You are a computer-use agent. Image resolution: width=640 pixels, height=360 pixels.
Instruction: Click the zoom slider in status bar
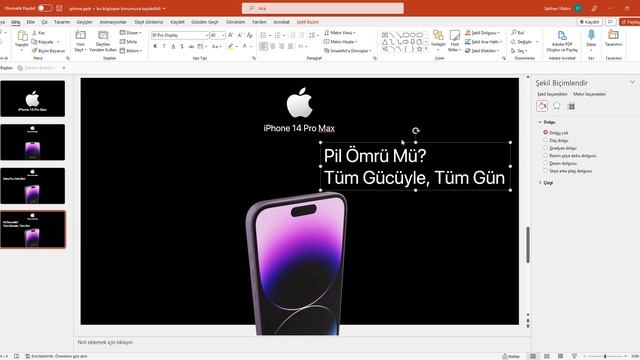605,356
